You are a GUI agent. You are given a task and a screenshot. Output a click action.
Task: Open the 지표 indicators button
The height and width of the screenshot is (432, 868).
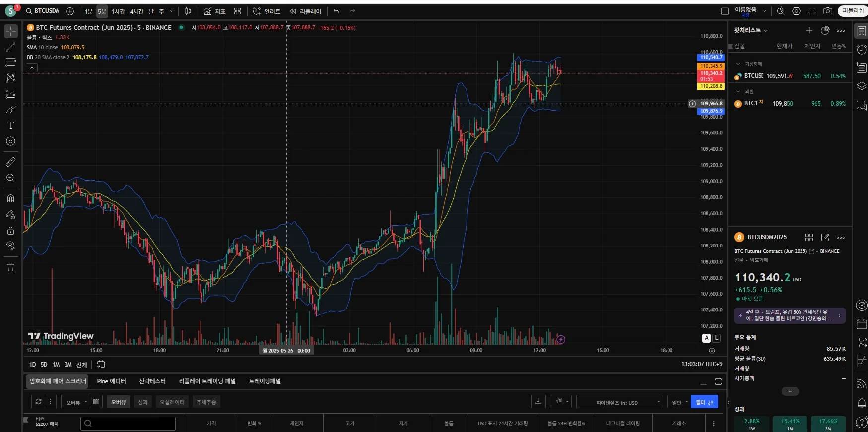214,11
